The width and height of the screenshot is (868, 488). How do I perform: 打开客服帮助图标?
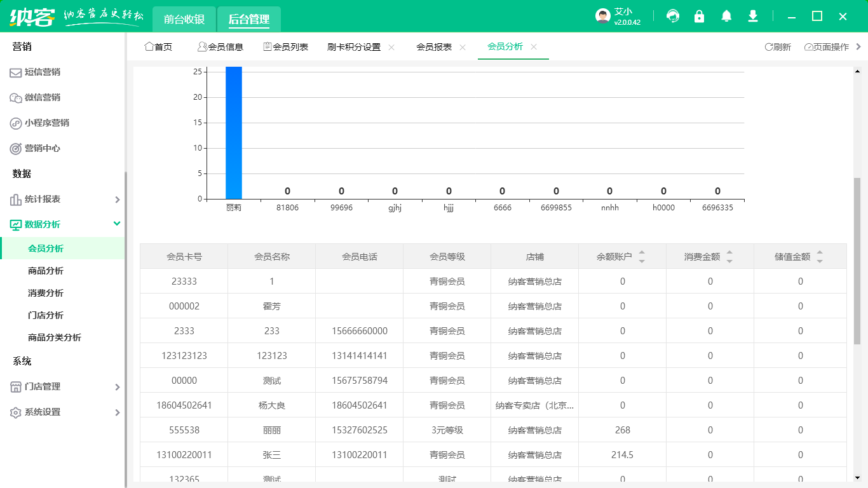673,16
